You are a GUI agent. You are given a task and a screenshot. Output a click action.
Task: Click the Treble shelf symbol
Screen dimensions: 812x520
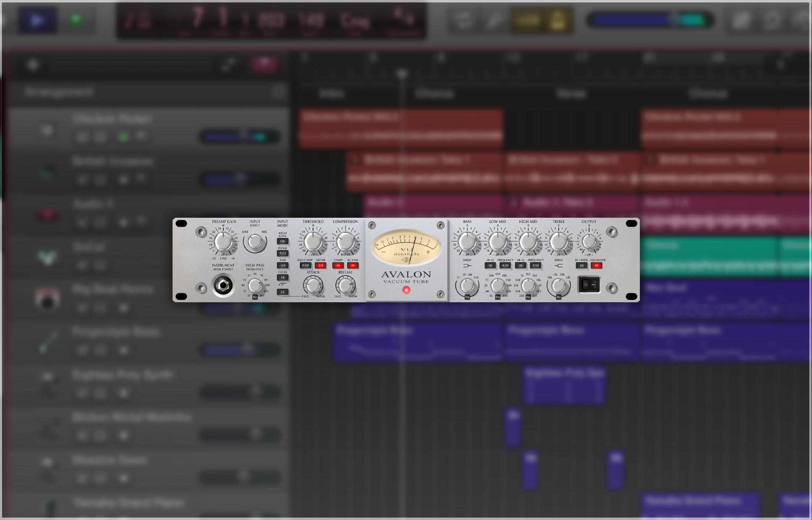559,265
